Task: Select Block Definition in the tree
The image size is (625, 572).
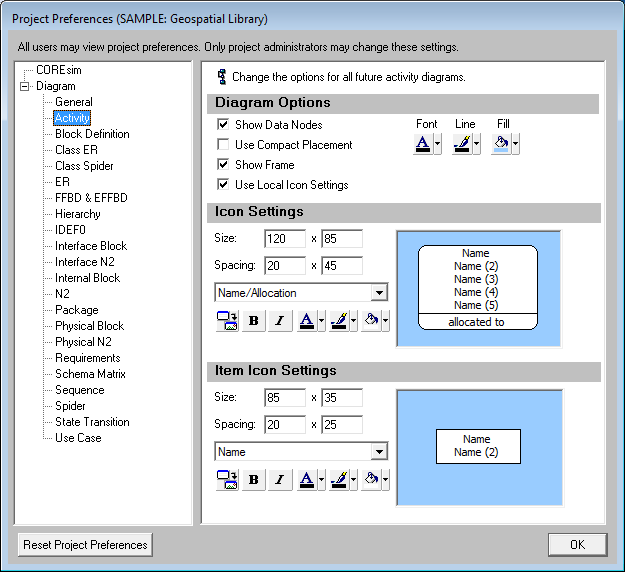Action: (x=92, y=134)
